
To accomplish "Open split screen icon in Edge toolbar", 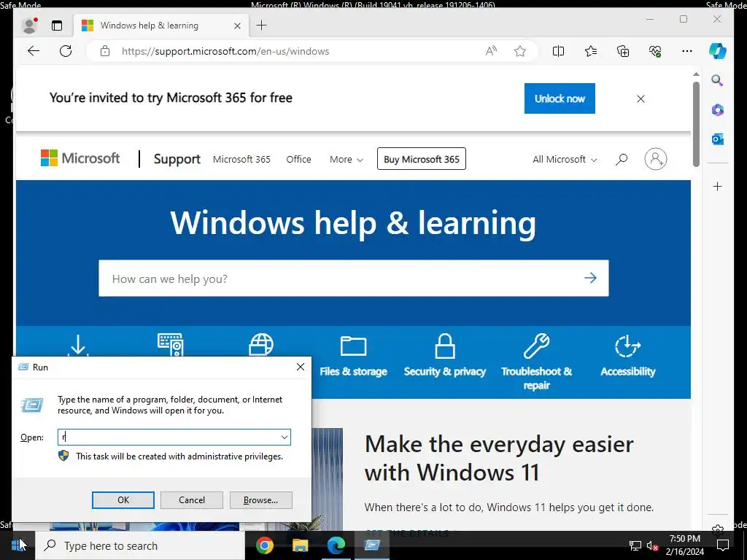I will (x=558, y=51).
